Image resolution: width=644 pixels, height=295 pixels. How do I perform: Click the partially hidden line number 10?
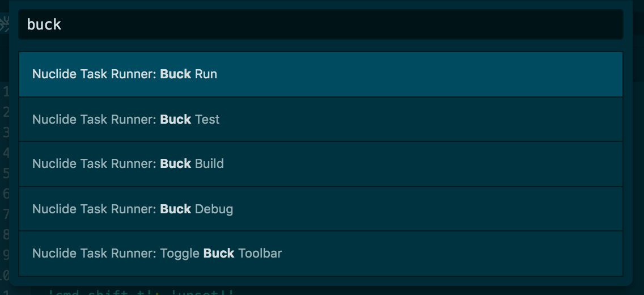pyautogui.click(x=4, y=275)
